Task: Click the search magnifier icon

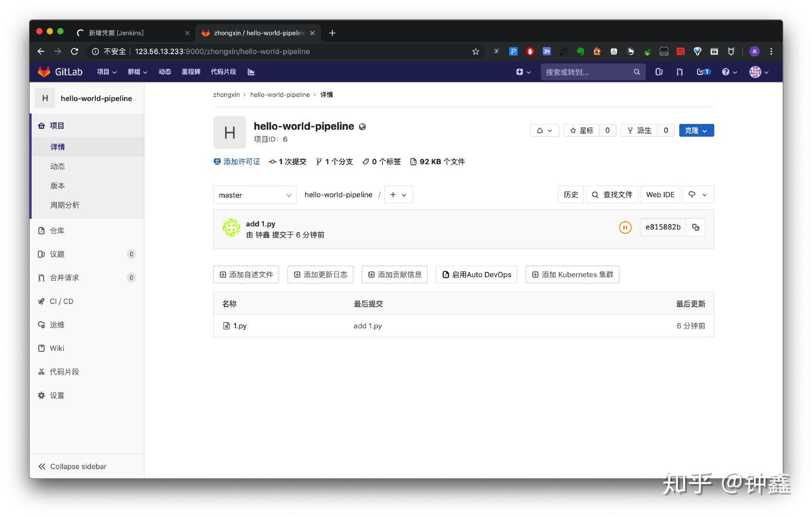Action: [637, 72]
